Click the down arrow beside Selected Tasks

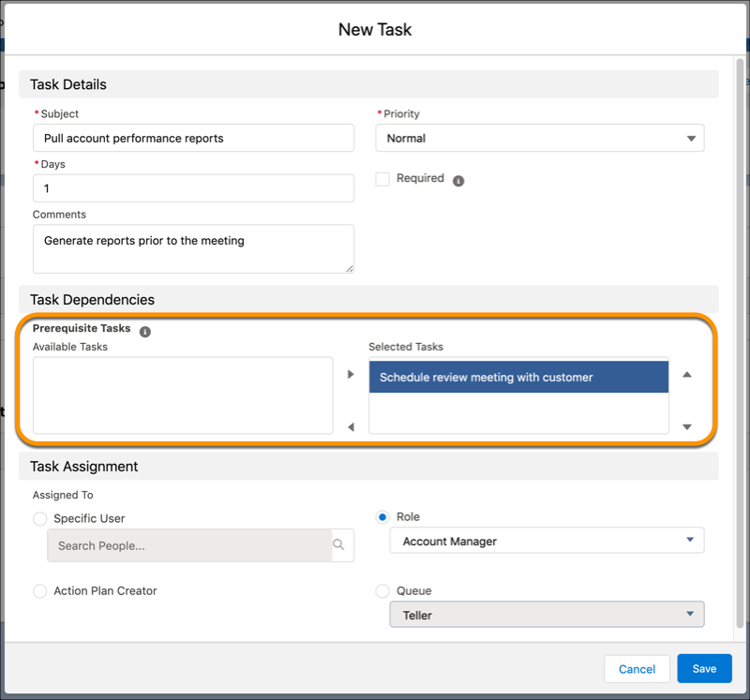[x=687, y=426]
